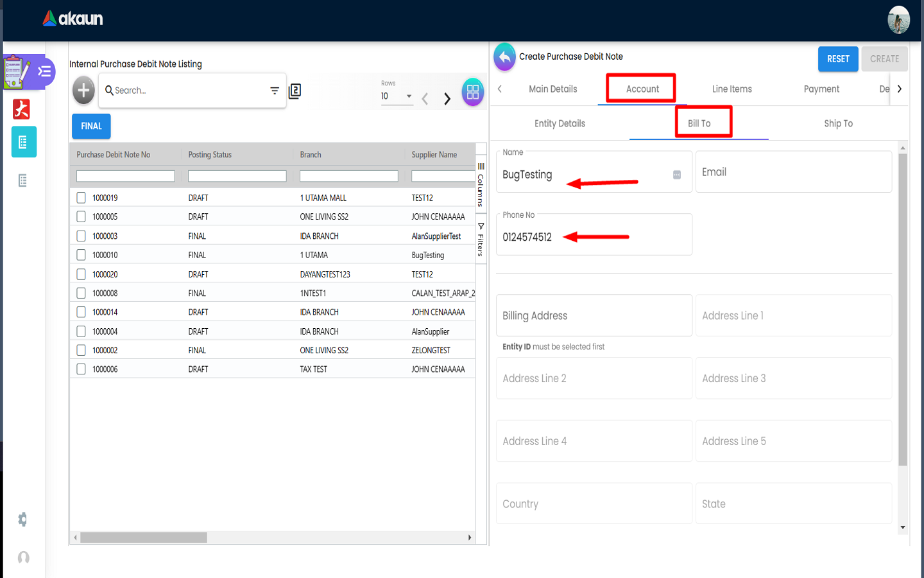Tick checkbox for debit note 1000019
924x578 pixels.
coord(81,198)
